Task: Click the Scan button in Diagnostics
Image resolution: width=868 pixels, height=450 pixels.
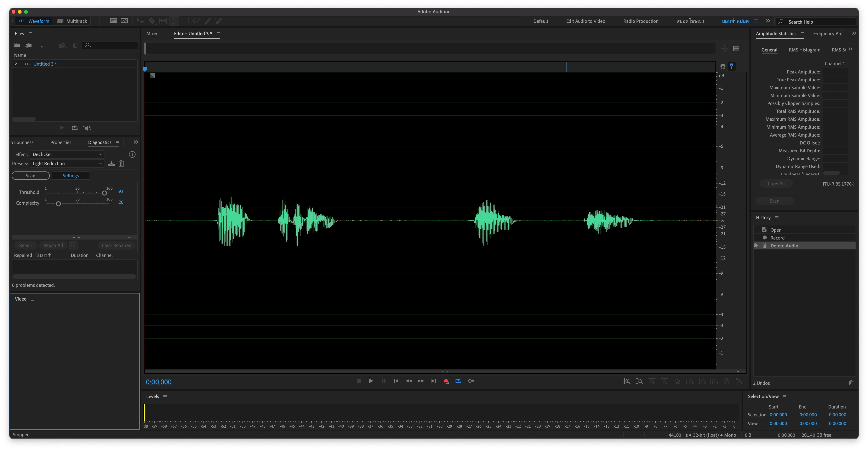Action: [31, 176]
